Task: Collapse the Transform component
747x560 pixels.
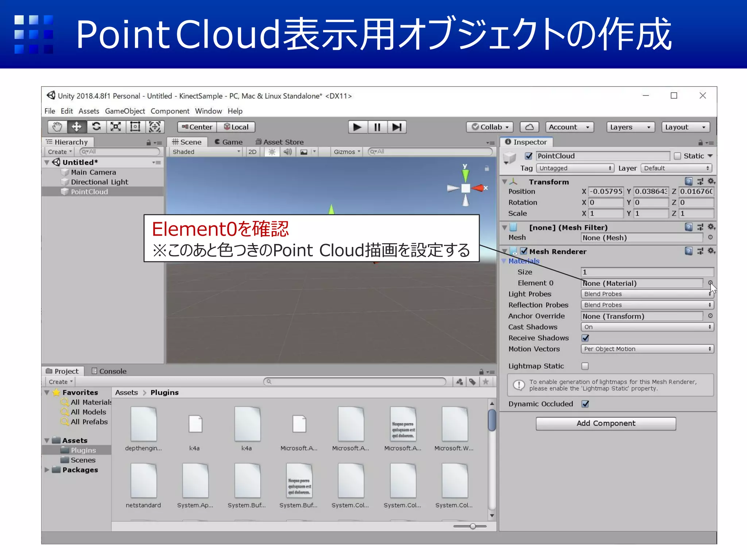Action: (x=504, y=182)
